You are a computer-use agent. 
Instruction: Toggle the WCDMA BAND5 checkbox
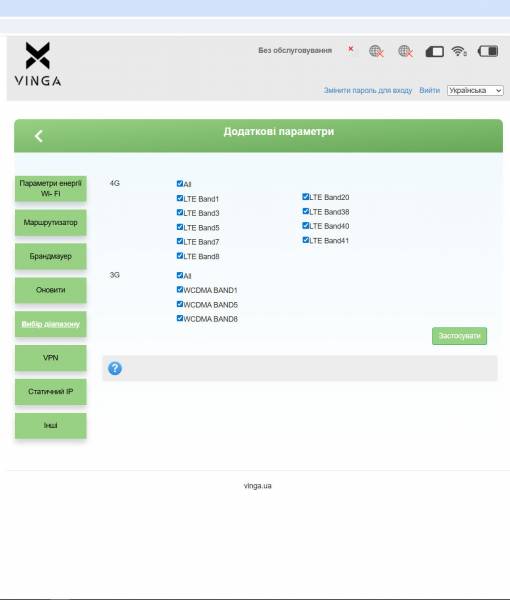[x=180, y=304]
